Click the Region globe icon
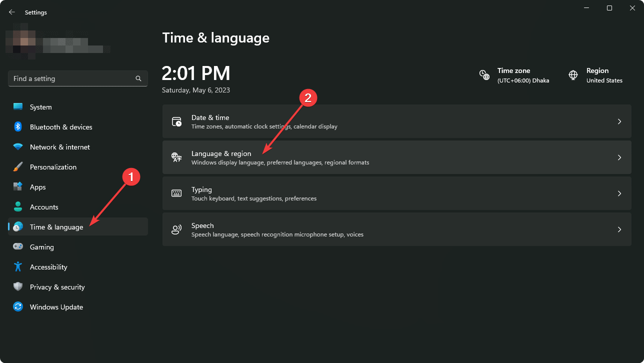 573,75
